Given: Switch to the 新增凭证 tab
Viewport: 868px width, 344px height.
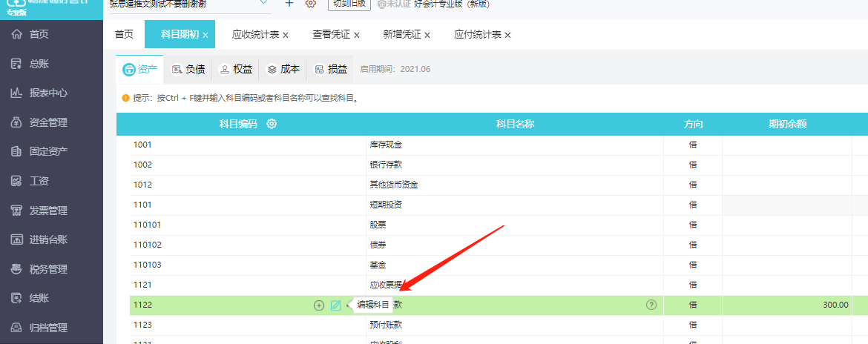Looking at the screenshot, I should coord(402,35).
